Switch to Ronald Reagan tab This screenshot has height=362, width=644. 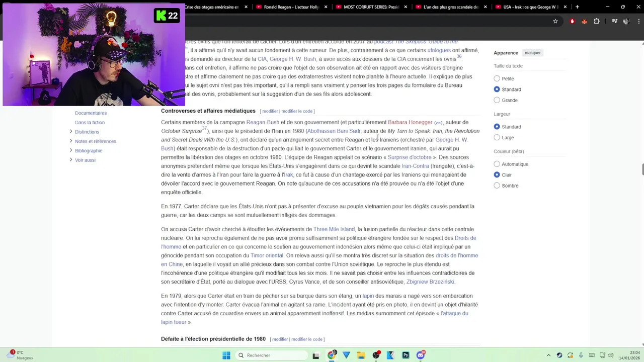click(292, 7)
